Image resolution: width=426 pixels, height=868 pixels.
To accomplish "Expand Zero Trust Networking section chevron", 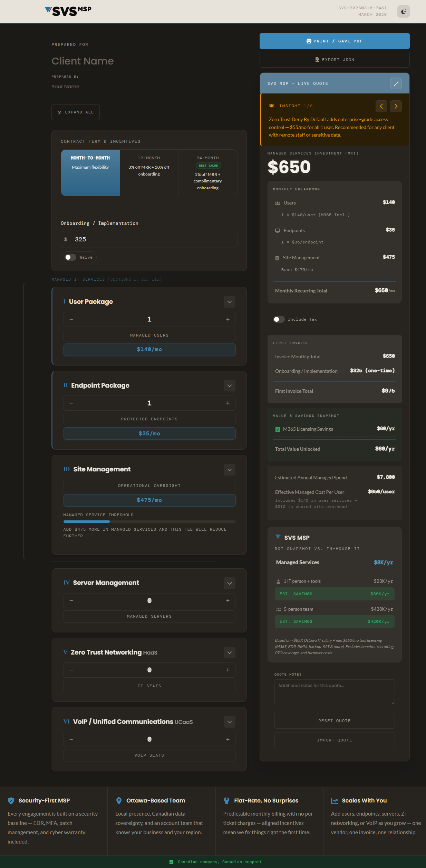I will click(229, 652).
